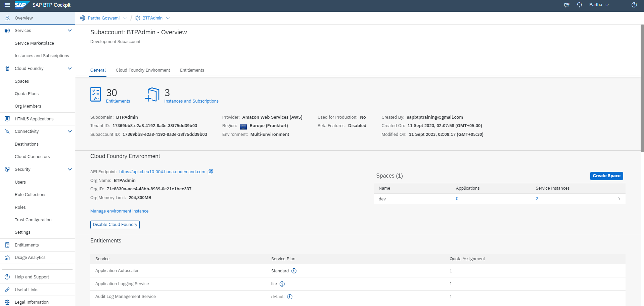Click info icon beside lite plan
This screenshot has width=644, height=306.
(282, 284)
